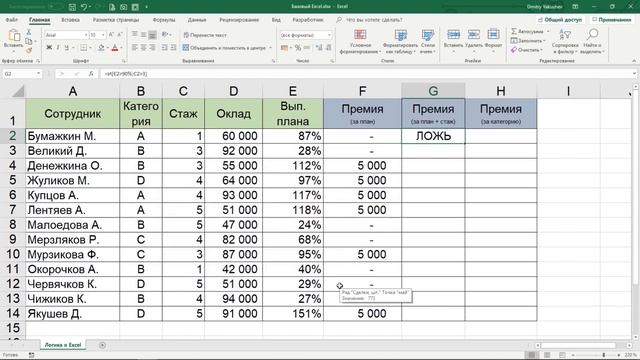The height and width of the screenshot is (360, 640).
Task: Toggle align text left
Action: click(x=135, y=48)
